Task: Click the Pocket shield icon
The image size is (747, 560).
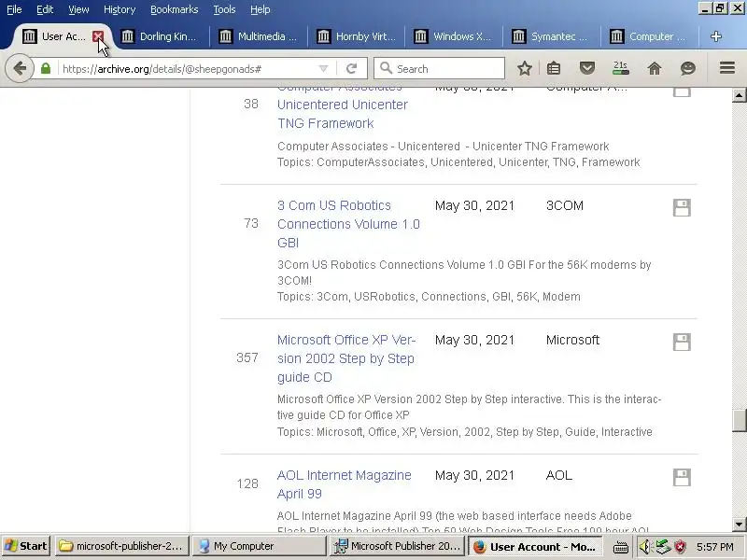Action: pyautogui.click(x=587, y=68)
